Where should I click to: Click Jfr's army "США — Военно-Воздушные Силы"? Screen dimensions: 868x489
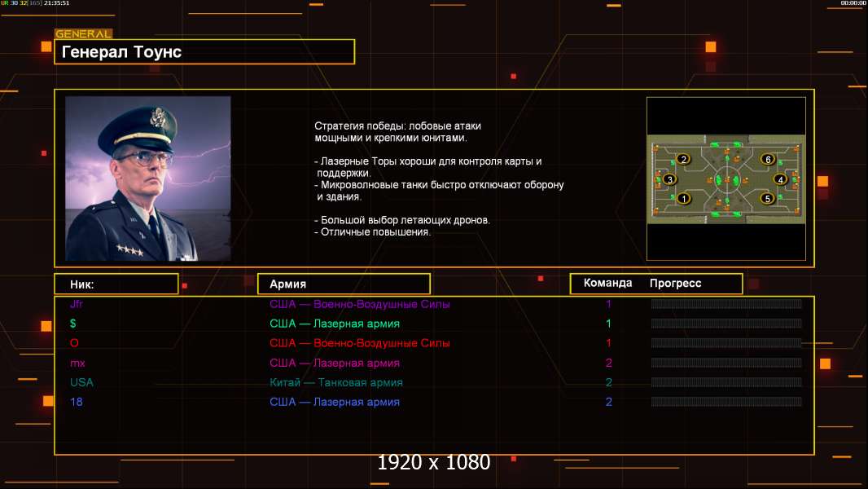click(x=360, y=304)
